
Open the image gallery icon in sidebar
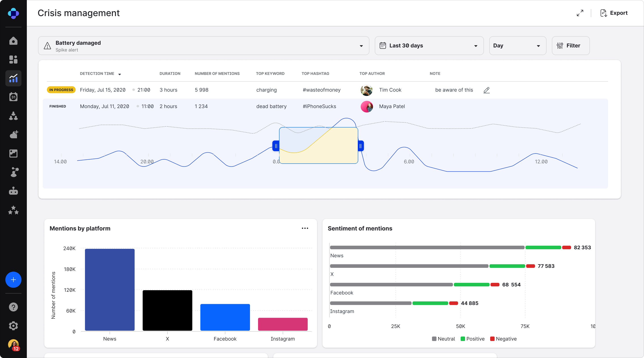[13, 153]
